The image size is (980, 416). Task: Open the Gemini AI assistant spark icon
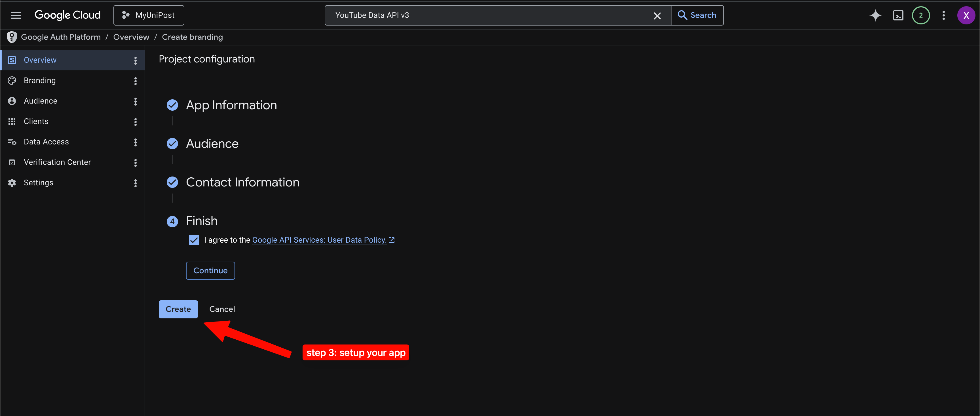coord(875,15)
